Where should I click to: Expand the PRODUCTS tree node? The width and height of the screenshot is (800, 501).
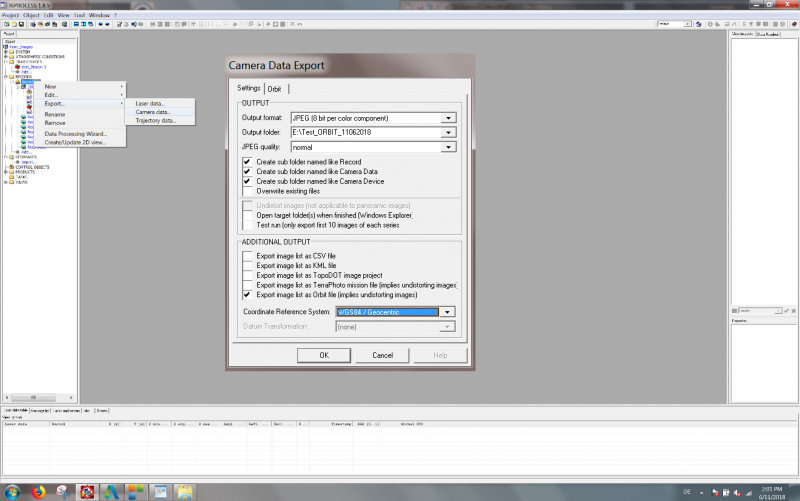(6, 172)
